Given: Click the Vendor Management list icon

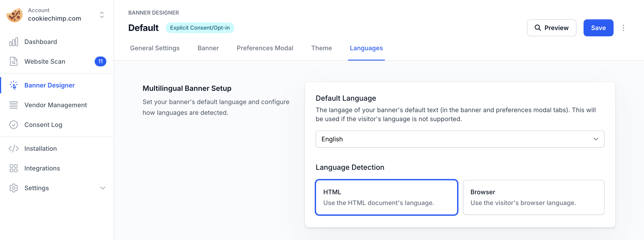Looking at the screenshot, I should click(x=13, y=105).
